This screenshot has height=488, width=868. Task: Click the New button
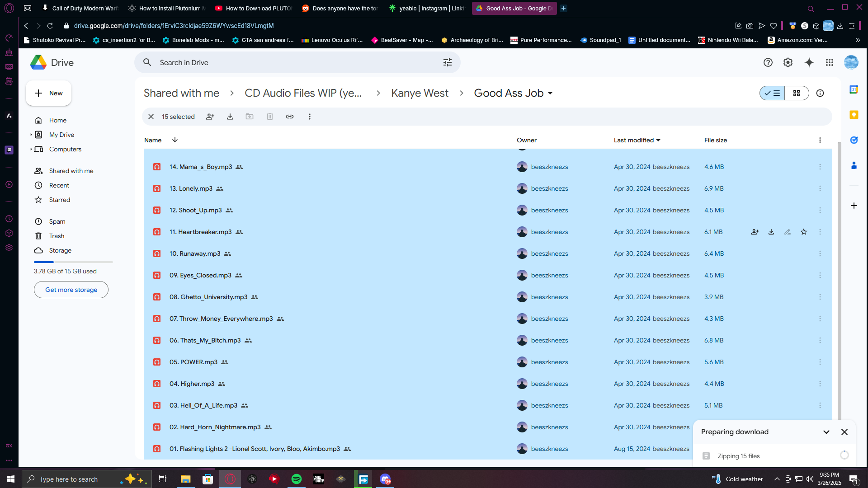[x=48, y=93]
